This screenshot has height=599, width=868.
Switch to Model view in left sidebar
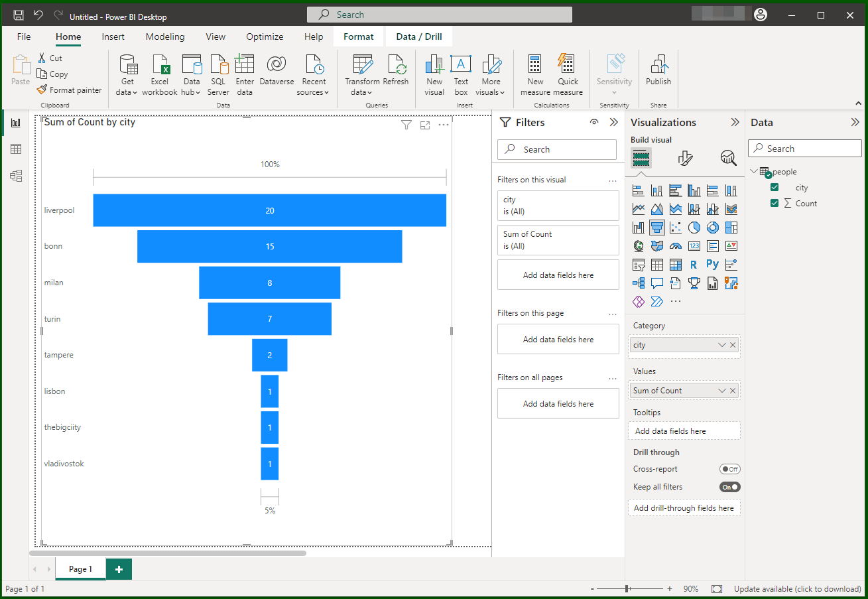click(x=16, y=176)
